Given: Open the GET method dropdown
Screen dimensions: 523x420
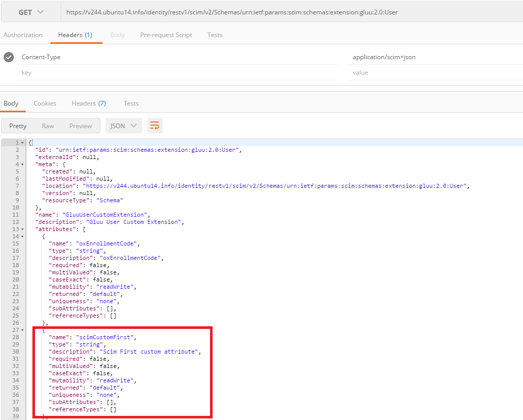Looking at the screenshot, I should pos(30,12).
